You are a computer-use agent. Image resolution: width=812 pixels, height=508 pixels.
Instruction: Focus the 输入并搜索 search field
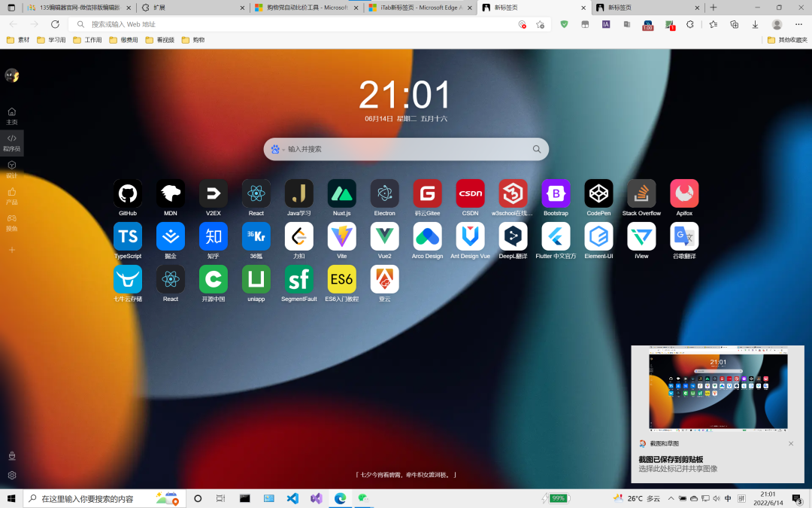(x=407, y=149)
